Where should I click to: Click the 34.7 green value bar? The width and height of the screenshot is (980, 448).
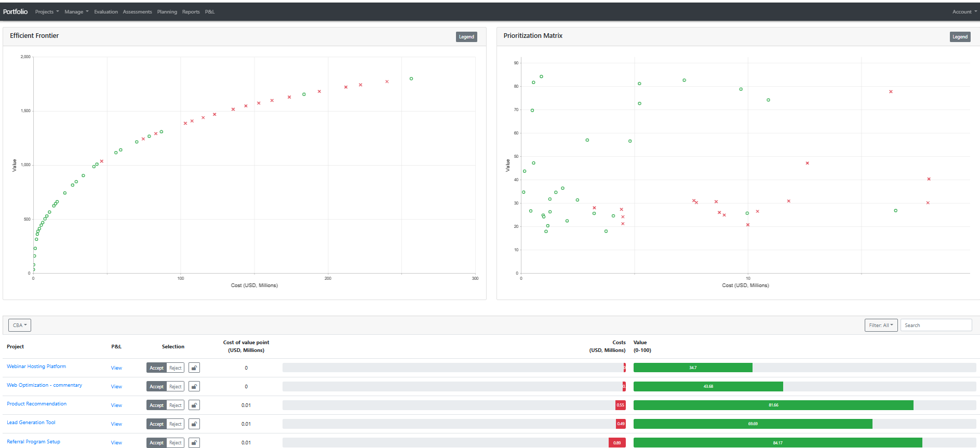tap(693, 368)
